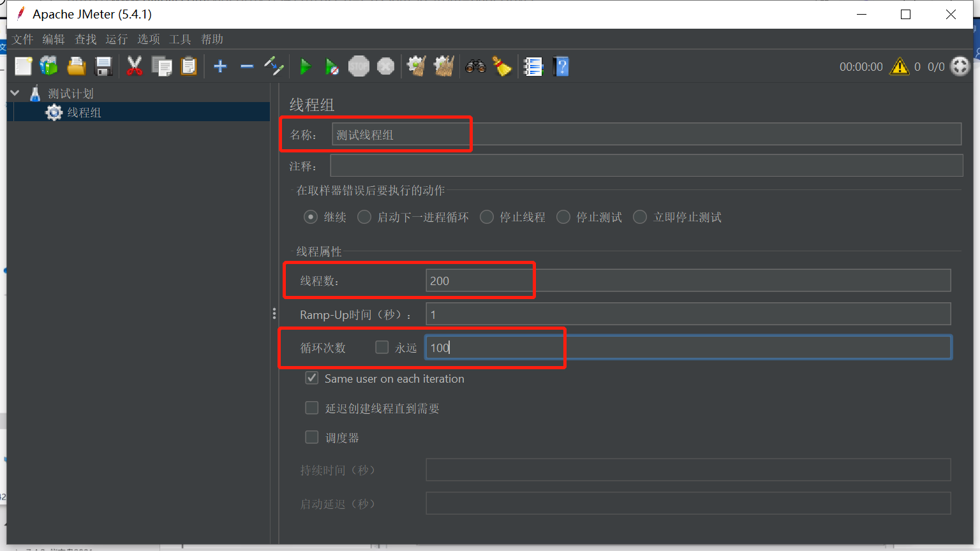Click the JMeter feather logo icon
The image size is (980, 551).
(20, 13)
